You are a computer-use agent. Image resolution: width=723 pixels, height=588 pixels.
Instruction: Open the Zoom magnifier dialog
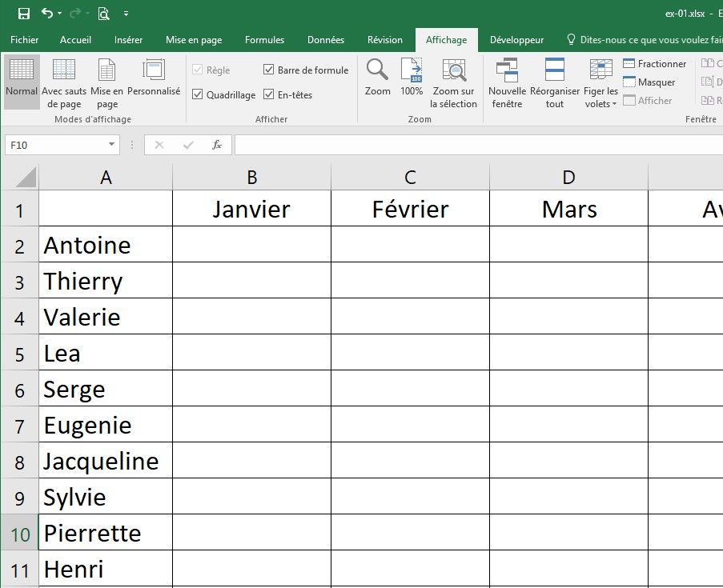point(377,78)
